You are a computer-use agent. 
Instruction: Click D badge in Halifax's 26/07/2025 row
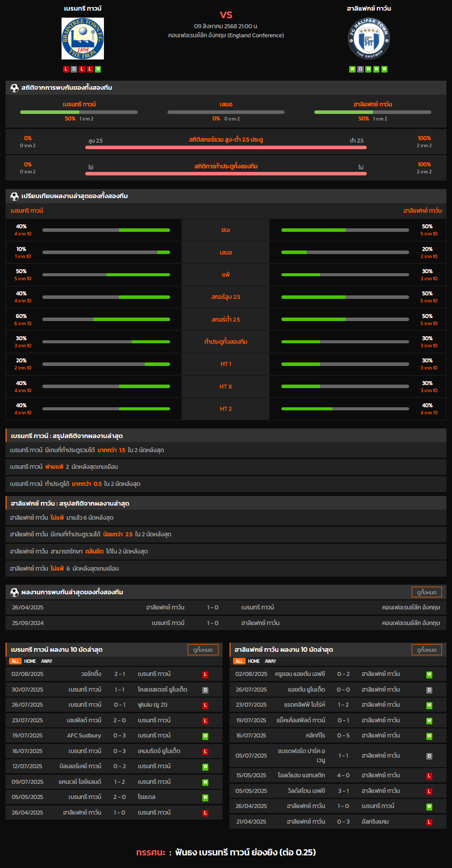[429, 690]
